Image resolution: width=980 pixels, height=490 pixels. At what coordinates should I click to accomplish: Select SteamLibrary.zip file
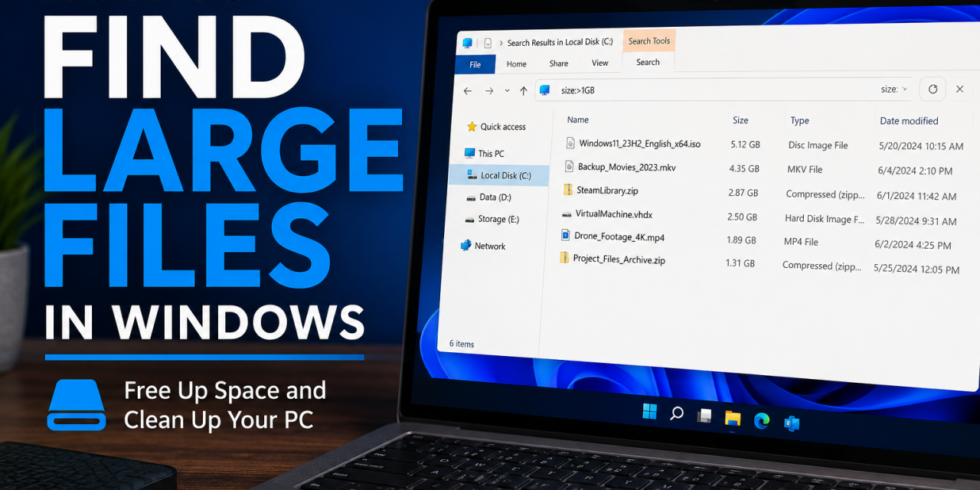607,190
